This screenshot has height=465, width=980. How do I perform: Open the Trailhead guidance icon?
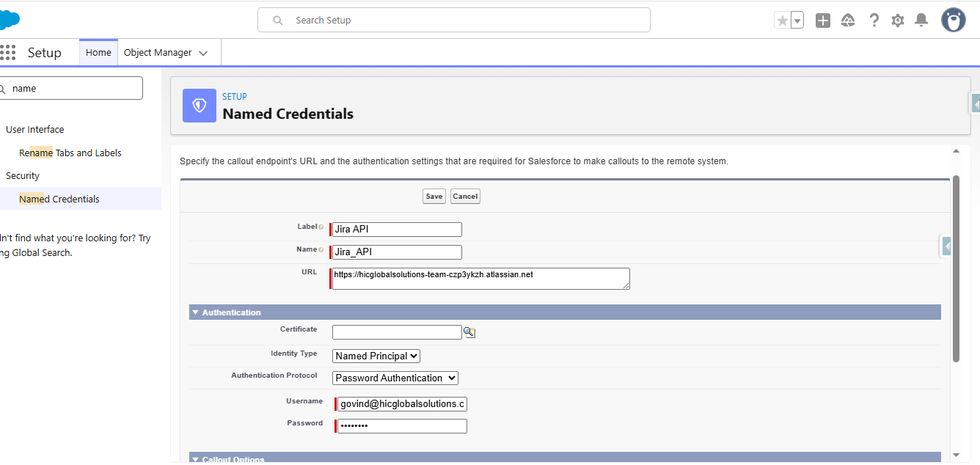(x=848, y=21)
